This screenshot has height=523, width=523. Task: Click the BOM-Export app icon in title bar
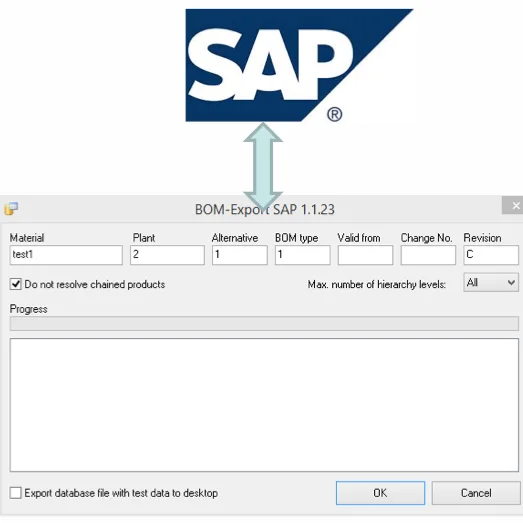point(11,209)
